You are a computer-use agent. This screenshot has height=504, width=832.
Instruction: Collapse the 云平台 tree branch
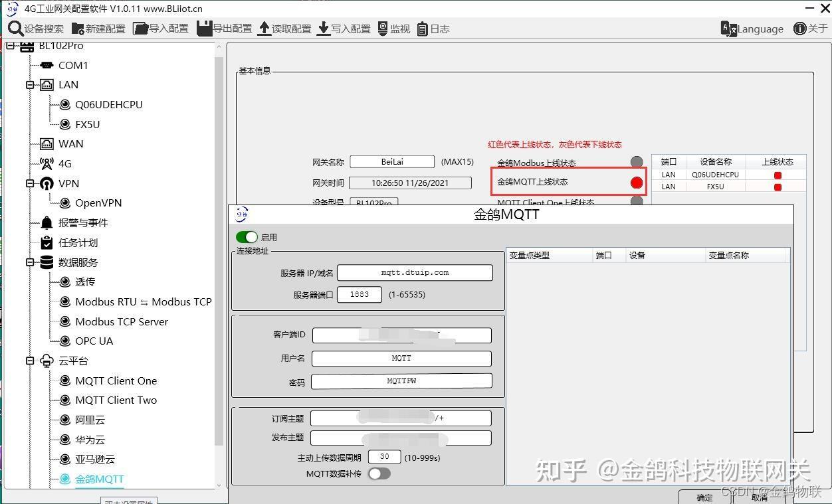tap(30, 361)
